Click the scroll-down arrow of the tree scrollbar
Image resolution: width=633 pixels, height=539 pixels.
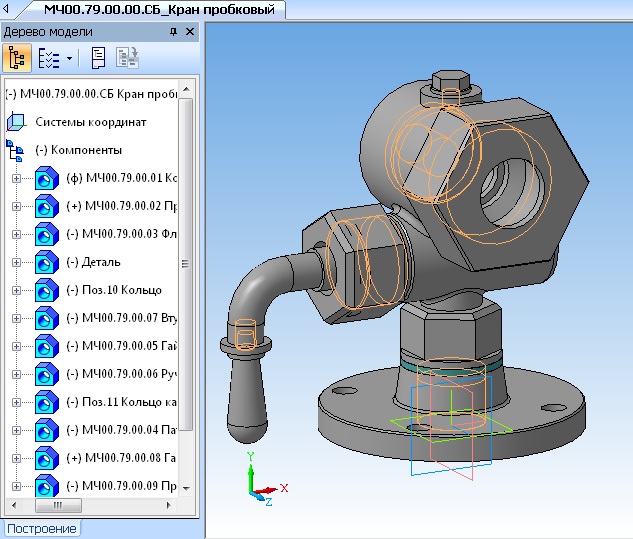point(186,488)
